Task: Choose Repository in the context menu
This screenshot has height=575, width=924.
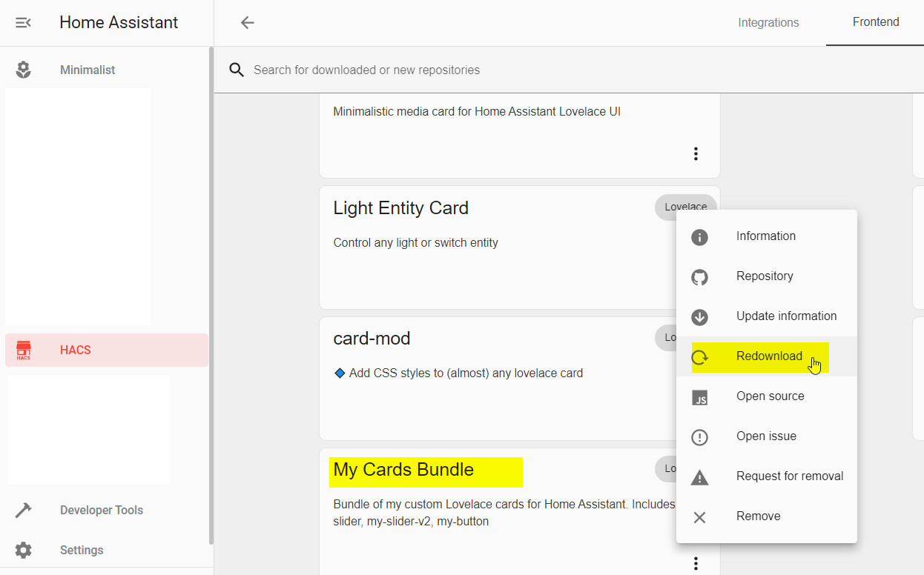Action: 767,276
